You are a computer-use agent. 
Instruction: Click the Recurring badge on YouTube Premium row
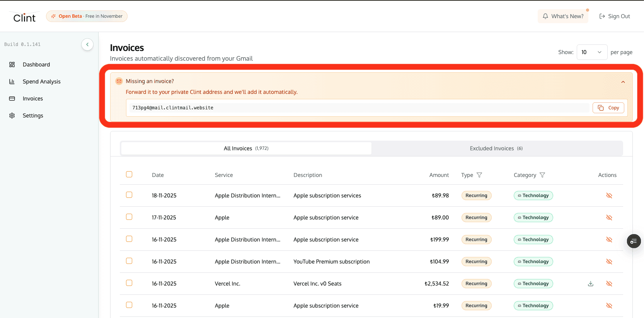(x=476, y=262)
